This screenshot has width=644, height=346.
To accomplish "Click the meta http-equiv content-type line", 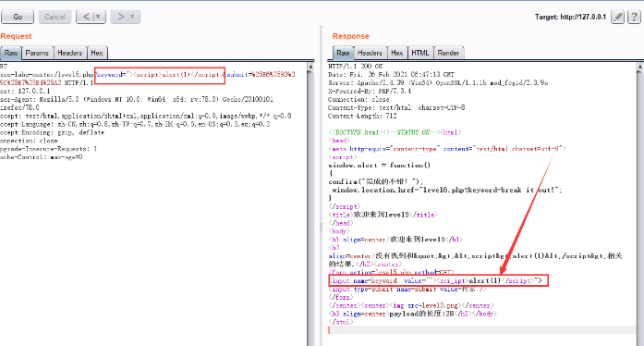I will coord(447,149).
